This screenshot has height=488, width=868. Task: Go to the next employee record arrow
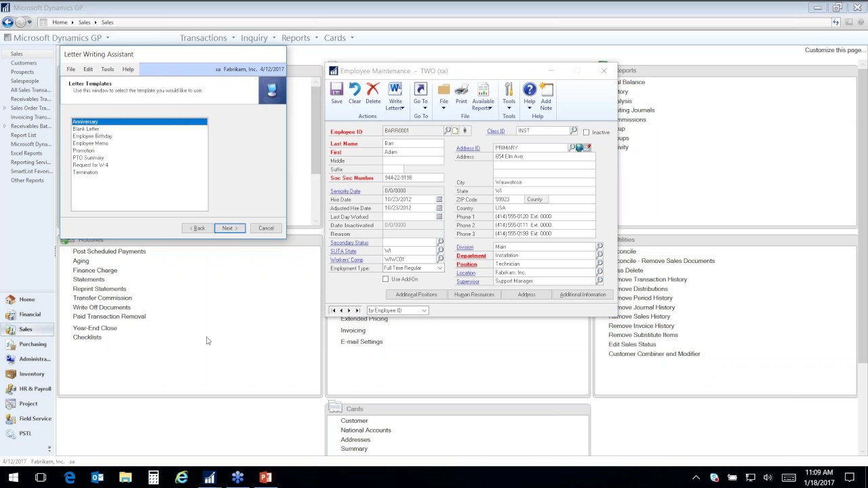coord(349,310)
